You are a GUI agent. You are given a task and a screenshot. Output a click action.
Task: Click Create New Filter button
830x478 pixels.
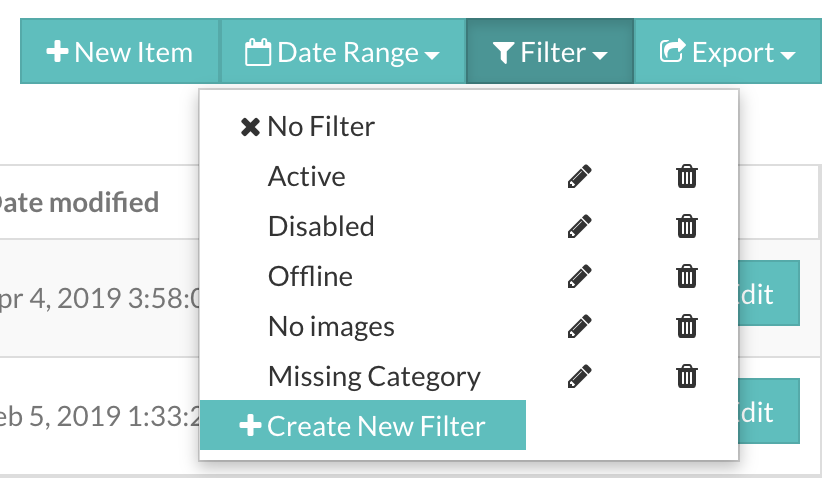[x=363, y=425]
